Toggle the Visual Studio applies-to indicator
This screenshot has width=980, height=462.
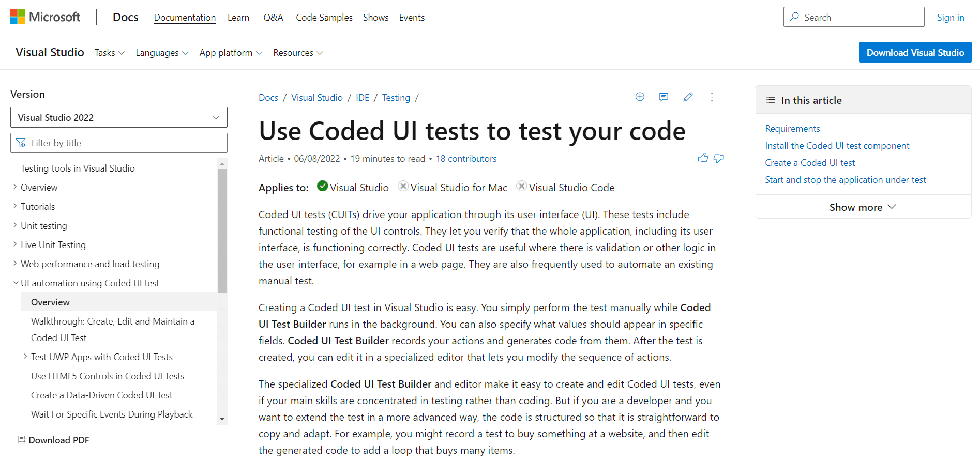tap(322, 186)
